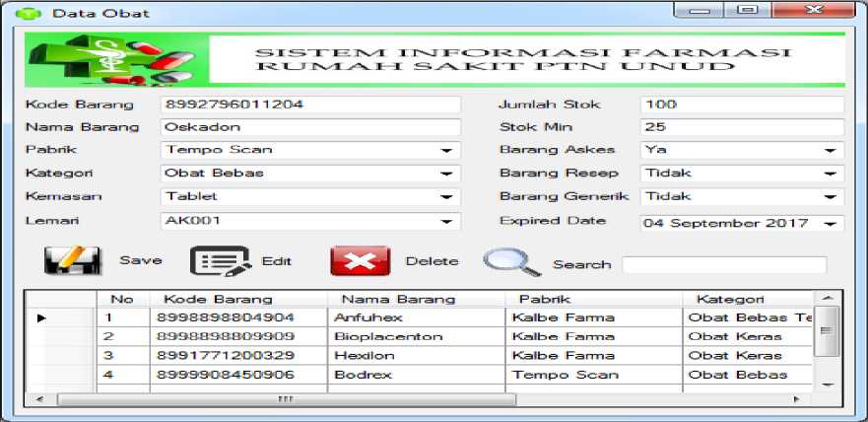This screenshot has width=868, height=422.
Task: Click the horizontal scrollbar of the table
Action: [x=286, y=399]
